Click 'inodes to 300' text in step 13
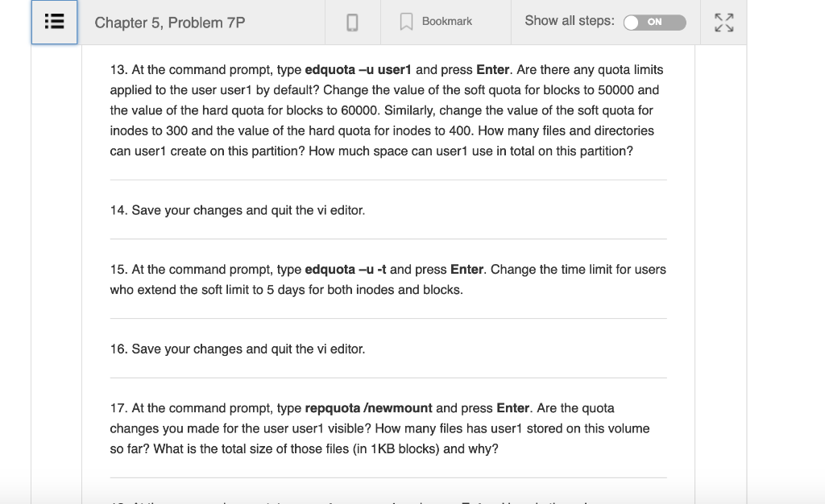The image size is (825, 504). pyautogui.click(x=149, y=131)
